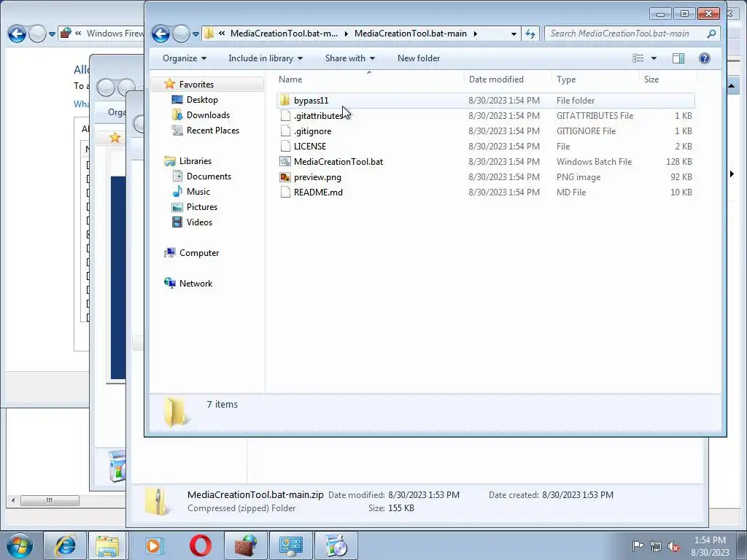Expand the MediaCreationTool.bat-main breadcrumb arrow
This screenshot has width=747, height=560.
pos(475,34)
